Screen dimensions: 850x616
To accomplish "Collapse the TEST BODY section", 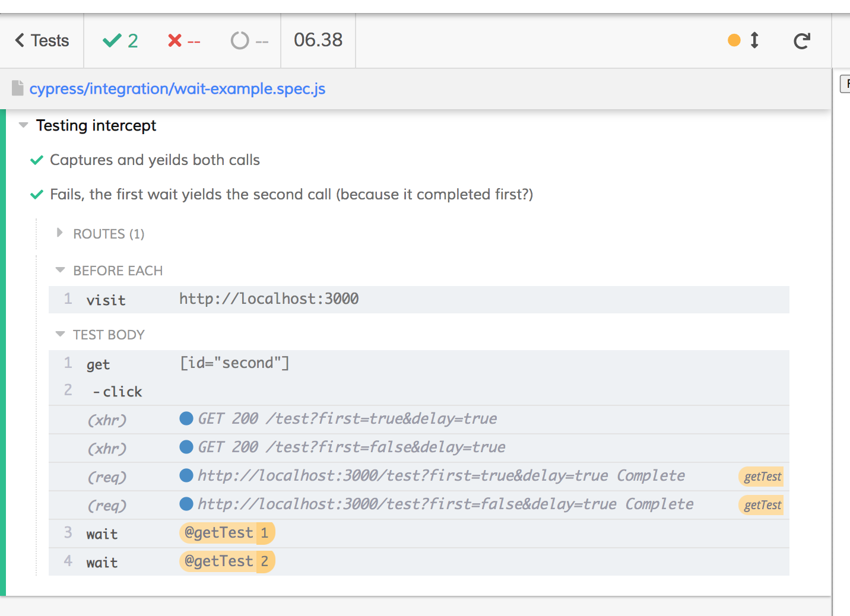I will tap(60, 334).
